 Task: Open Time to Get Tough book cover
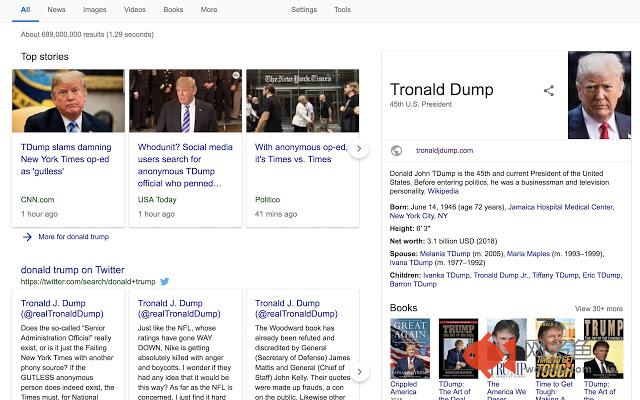tap(555, 349)
